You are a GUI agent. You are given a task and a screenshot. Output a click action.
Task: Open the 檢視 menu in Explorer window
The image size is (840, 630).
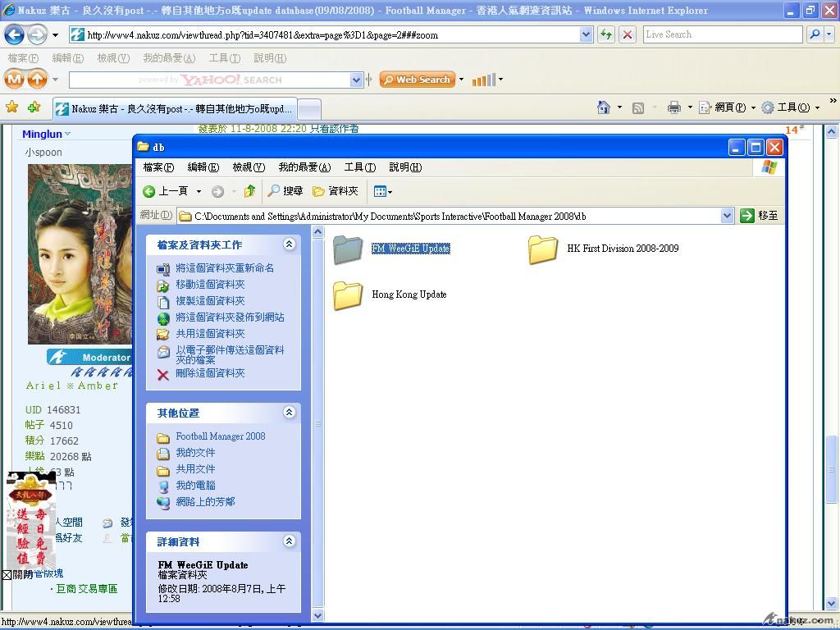tap(248, 167)
